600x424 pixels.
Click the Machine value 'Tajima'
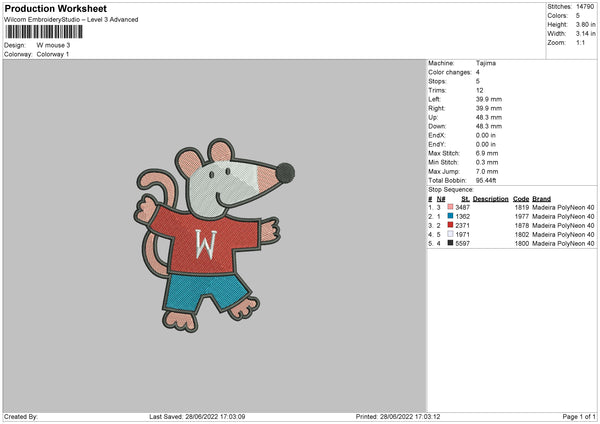click(x=486, y=63)
